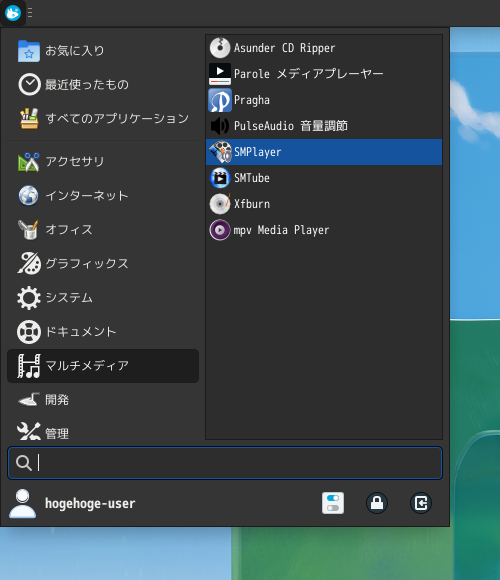Select the 最近使ったもの category
This screenshot has width=500, height=580.
(103, 85)
